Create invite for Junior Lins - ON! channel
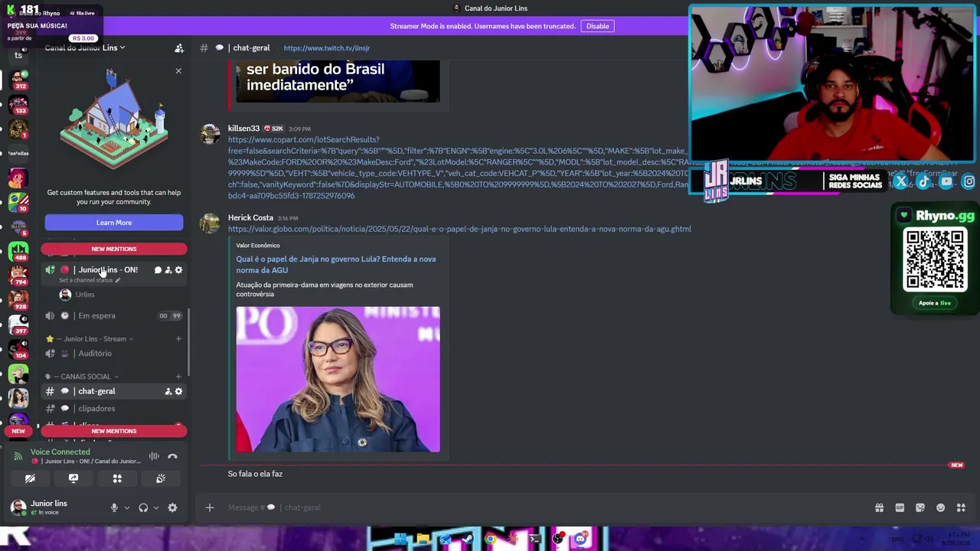 (x=168, y=270)
